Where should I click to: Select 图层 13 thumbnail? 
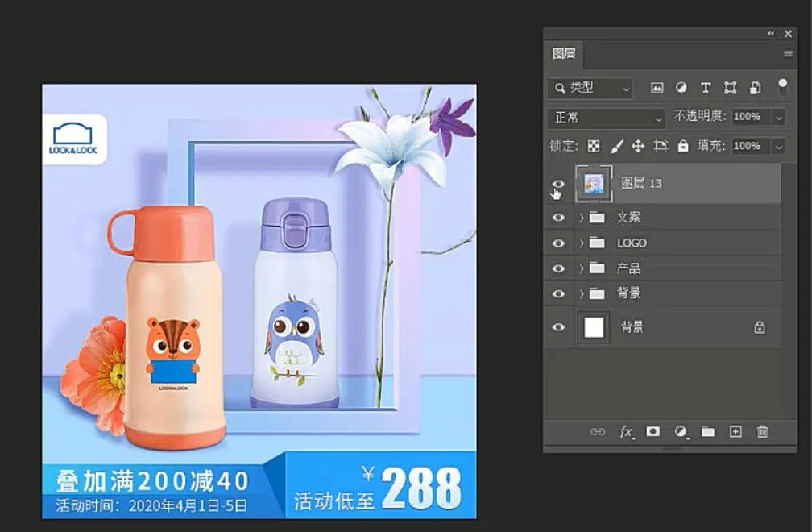594,183
